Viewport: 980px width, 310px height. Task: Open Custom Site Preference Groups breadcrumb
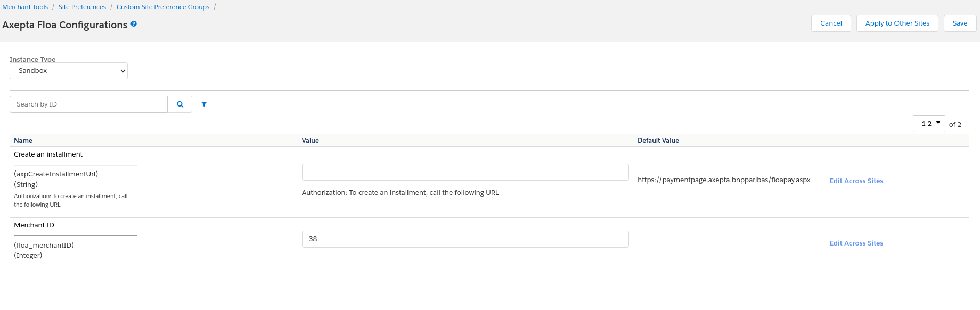[163, 7]
